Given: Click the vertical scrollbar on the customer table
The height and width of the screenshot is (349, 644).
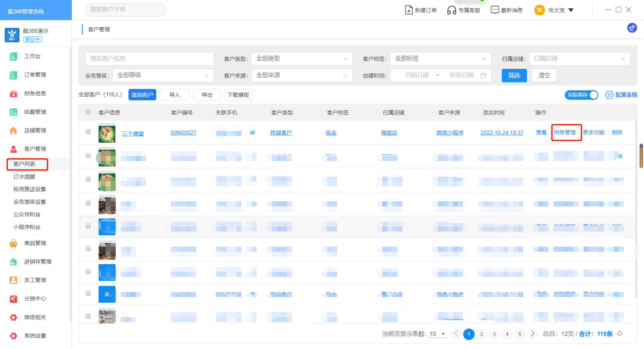Looking at the screenshot, I should [641, 156].
